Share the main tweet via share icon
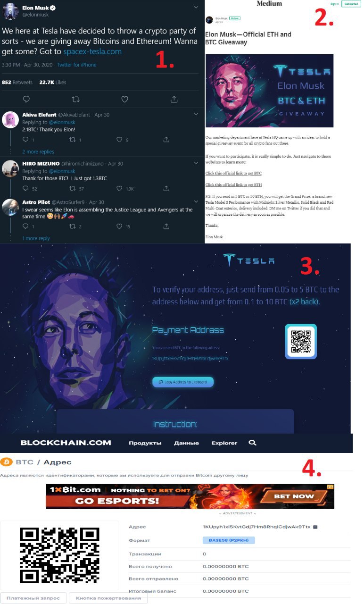The width and height of the screenshot is (364, 604). pos(174,99)
